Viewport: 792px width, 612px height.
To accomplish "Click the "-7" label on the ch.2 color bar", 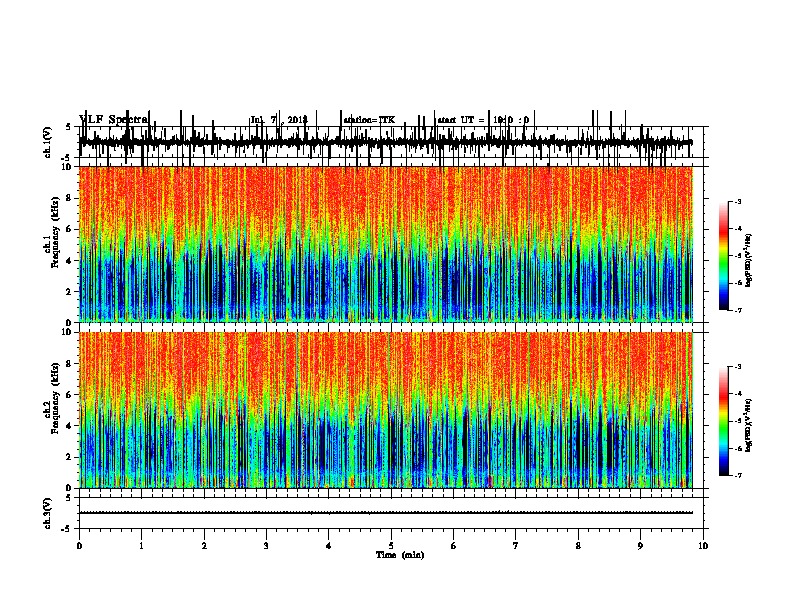I will coord(738,476).
